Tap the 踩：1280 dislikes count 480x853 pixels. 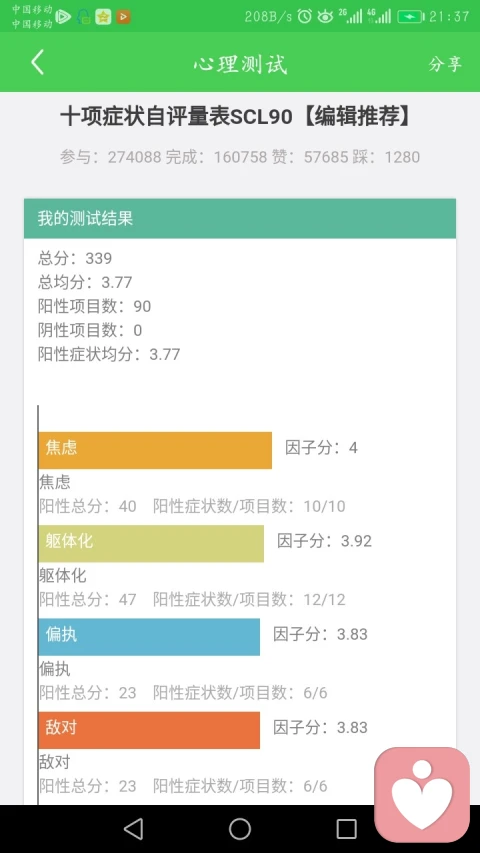386,157
